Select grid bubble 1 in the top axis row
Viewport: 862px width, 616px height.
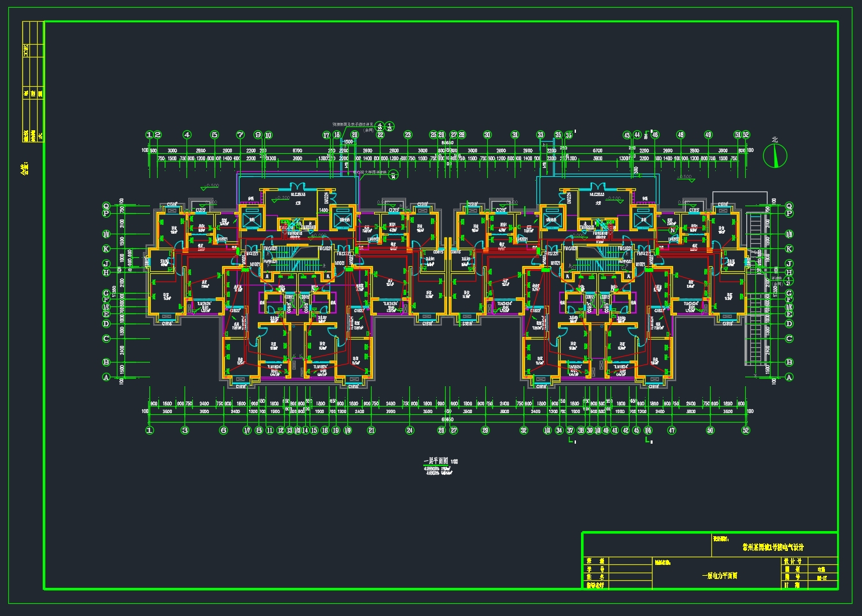tap(149, 135)
